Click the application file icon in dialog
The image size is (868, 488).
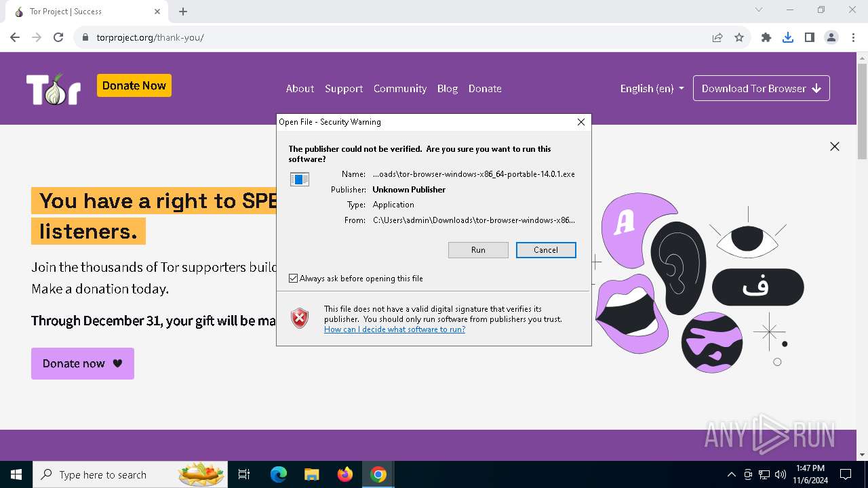point(300,179)
